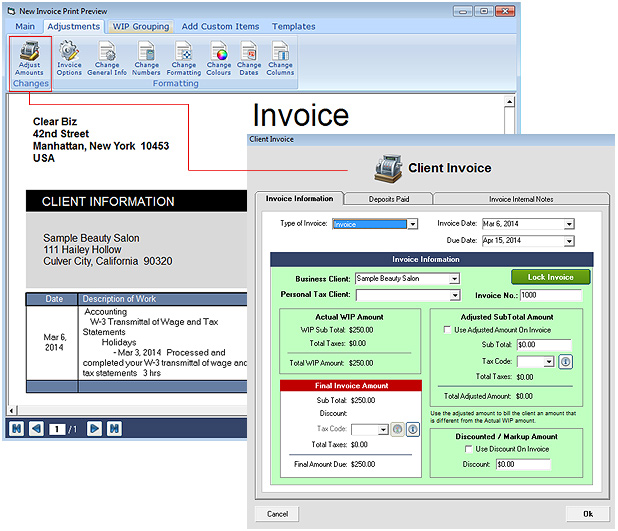Open the Adjust Amounts tool
Image resolution: width=618 pixels, height=531 pixels.
[x=30, y=58]
